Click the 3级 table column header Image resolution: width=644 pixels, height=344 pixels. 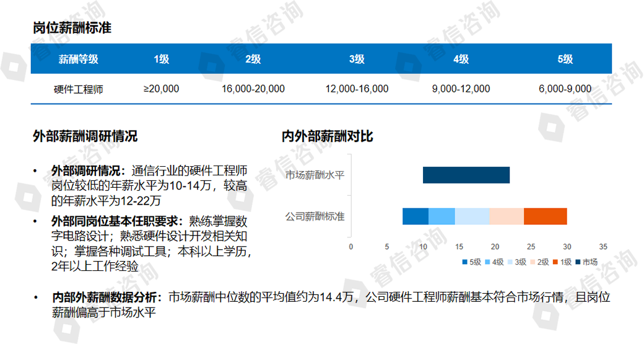(357, 60)
